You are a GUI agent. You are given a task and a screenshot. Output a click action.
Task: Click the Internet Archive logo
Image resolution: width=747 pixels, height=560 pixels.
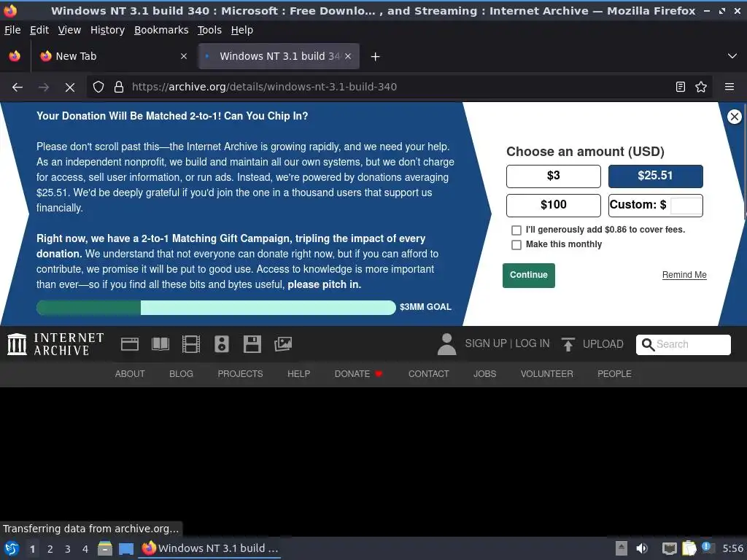(55, 344)
